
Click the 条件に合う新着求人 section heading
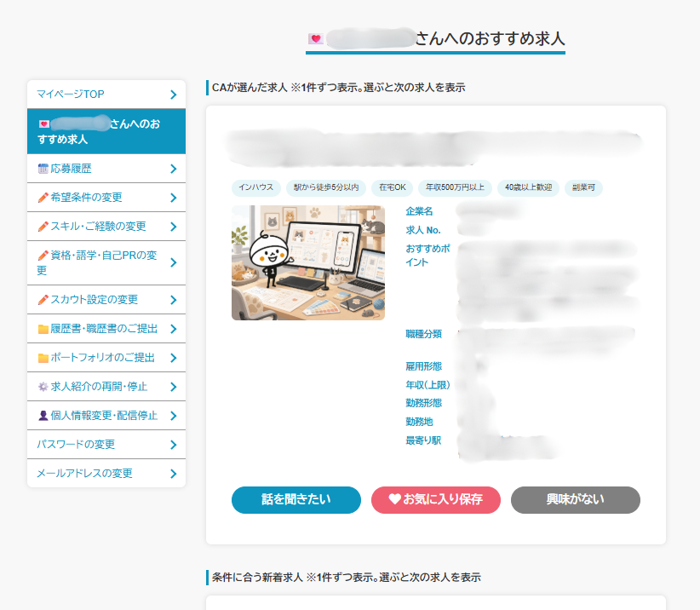(x=347, y=578)
